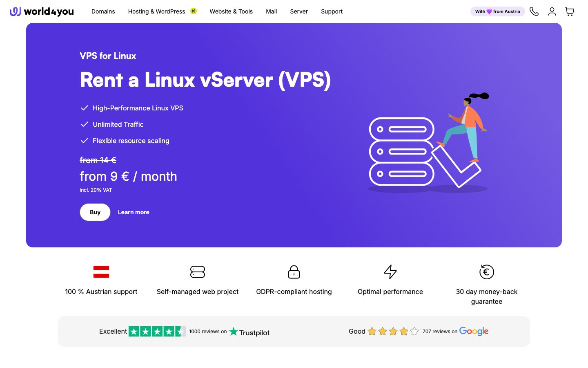Click the Flexible resource scaling bullet

point(131,141)
